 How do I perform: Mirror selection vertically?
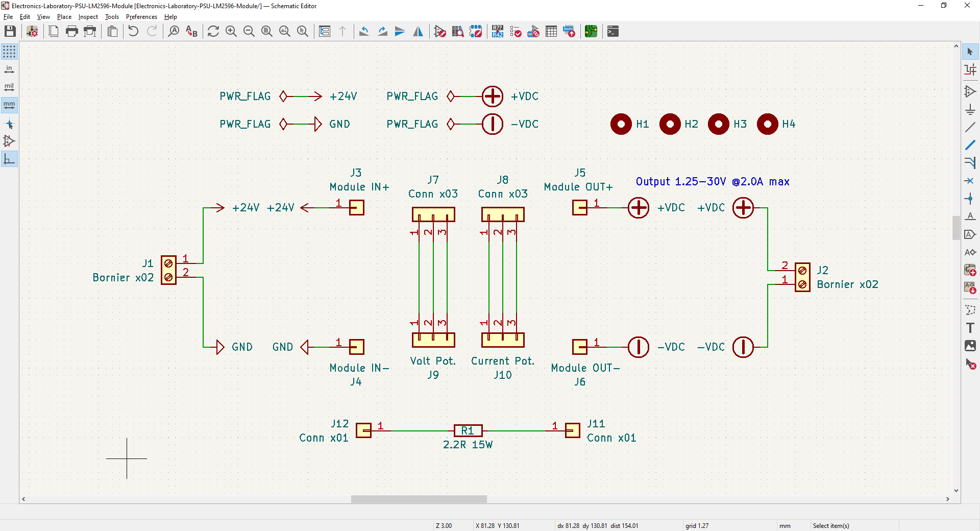[400, 31]
